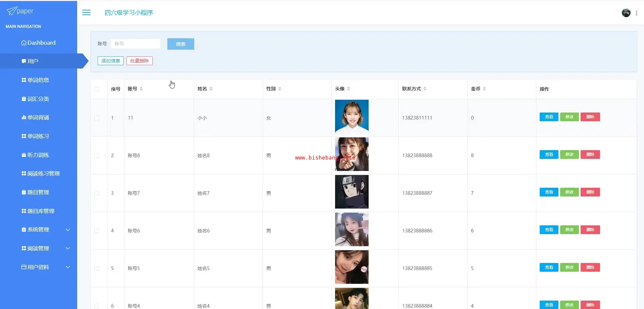Expand the 阅读管理 submenu chevron
Screen dimensions: 644x309
click(68, 248)
